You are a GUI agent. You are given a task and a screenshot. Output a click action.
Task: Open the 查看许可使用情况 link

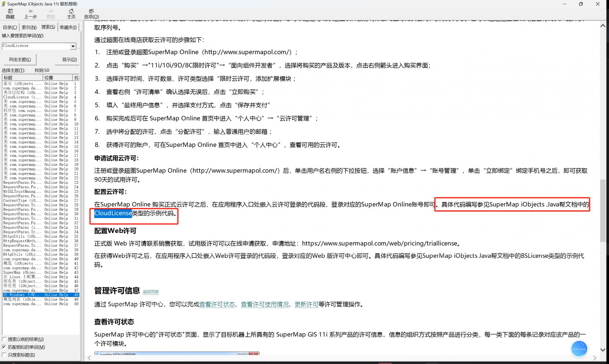[x=265, y=304]
